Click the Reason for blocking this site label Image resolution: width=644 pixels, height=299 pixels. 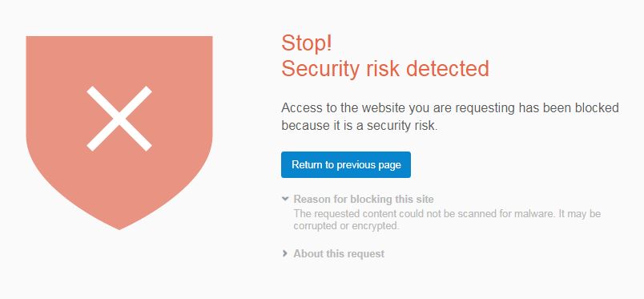[x=364, y=200]
